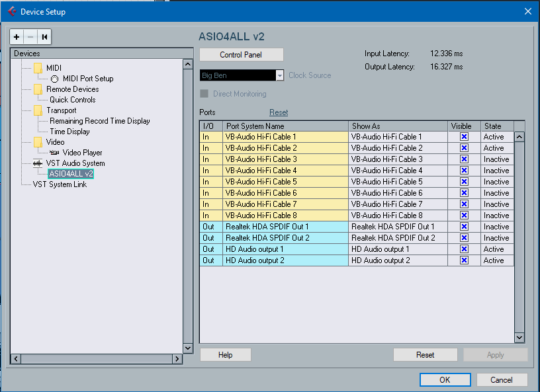
Task: Click the minus remove device button
Action: tap(30, 37)
